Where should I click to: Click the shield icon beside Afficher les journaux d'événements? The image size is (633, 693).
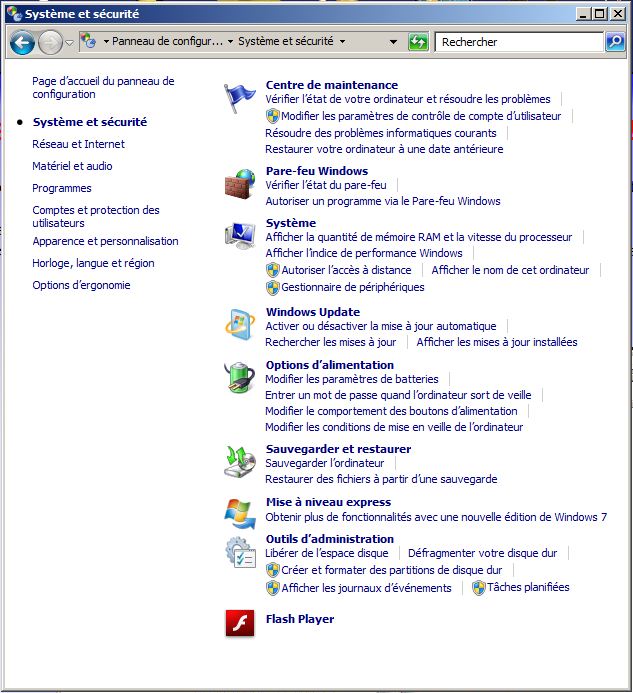tap(273, 588)
